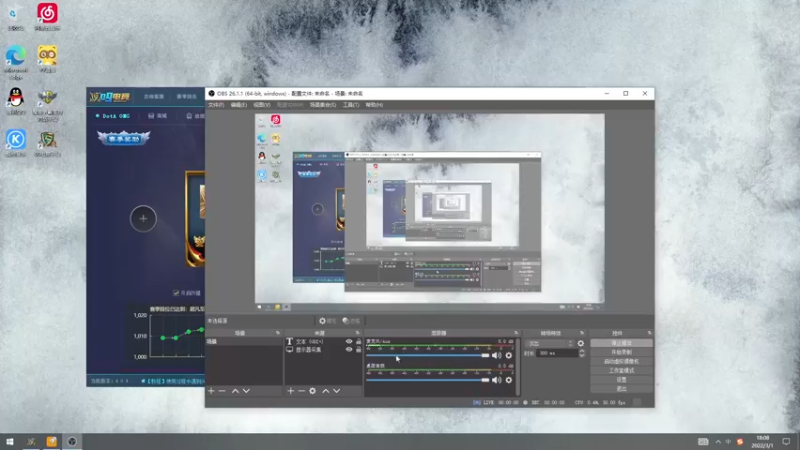Open scene transition properties gear

[x=581, y=343]
